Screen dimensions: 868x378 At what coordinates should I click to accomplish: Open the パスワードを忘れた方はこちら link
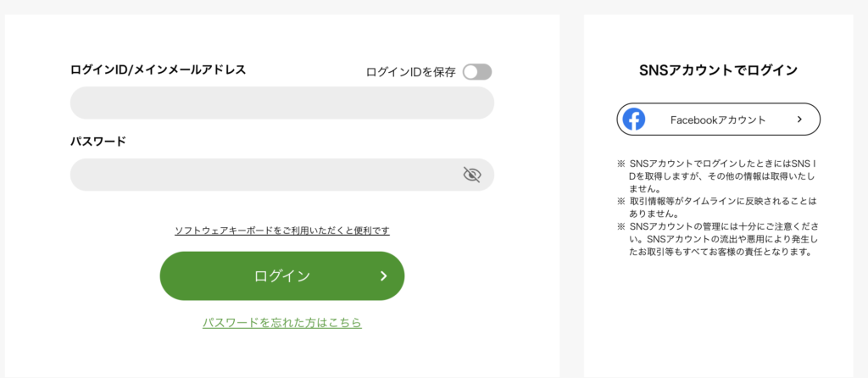click(x=281, y=322)
